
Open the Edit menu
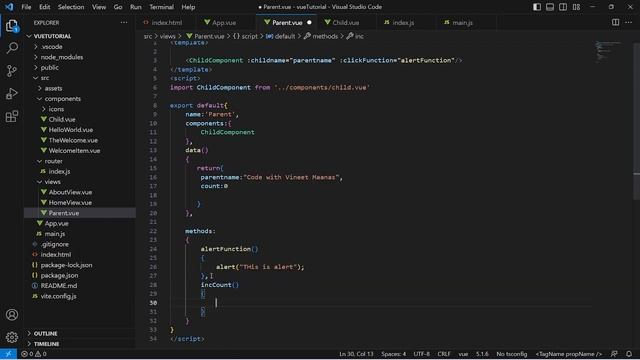click(x=44, y=7)
